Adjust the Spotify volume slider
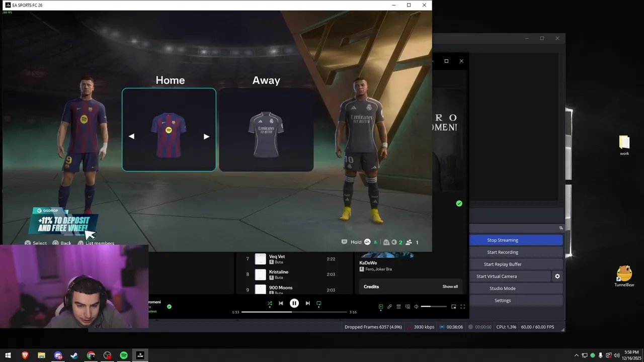Image resolution: width=644 pixels, height=362 pixels. point(434,306)
